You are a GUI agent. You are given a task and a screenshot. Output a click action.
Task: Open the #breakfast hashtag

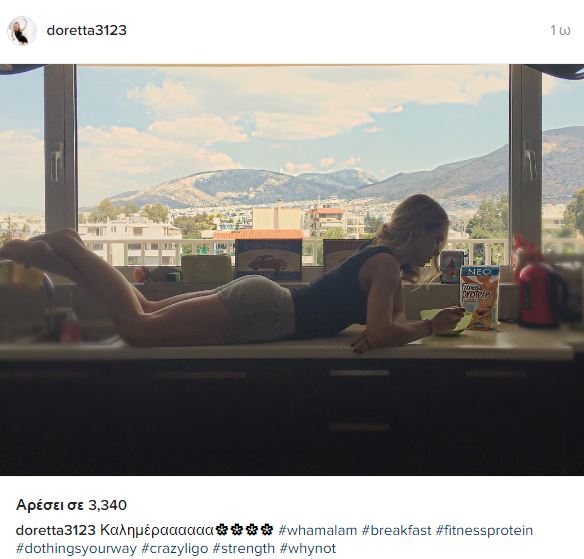pyautogui.click(x=396, y=530)
